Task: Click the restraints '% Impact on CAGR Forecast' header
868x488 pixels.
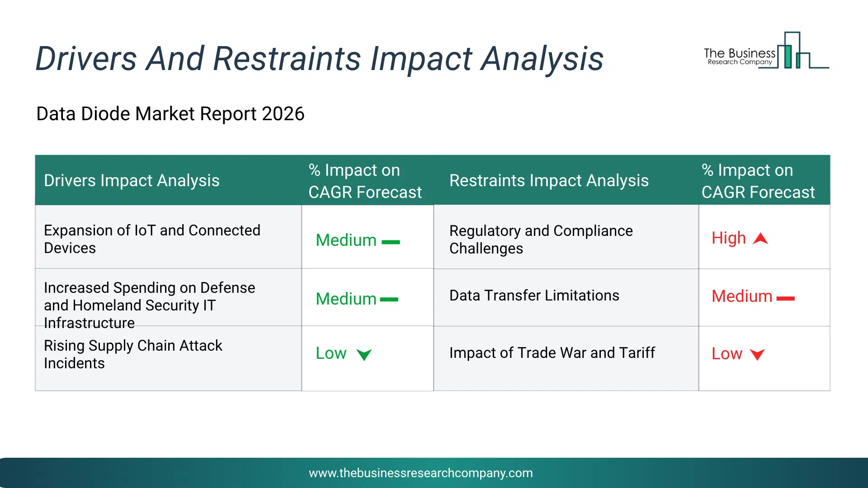Action: [758, 181]
